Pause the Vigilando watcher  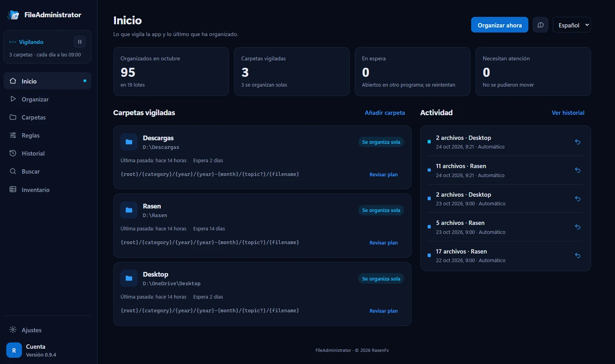click(80, 42)
